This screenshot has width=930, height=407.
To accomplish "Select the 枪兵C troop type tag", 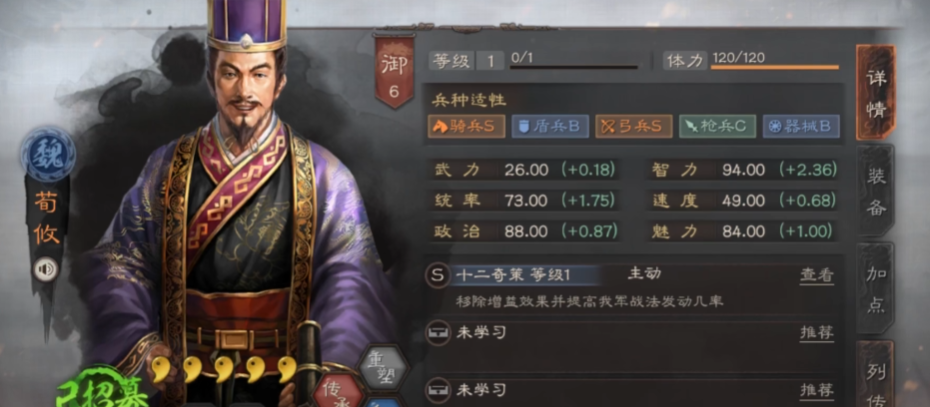I will click(717, 126).
